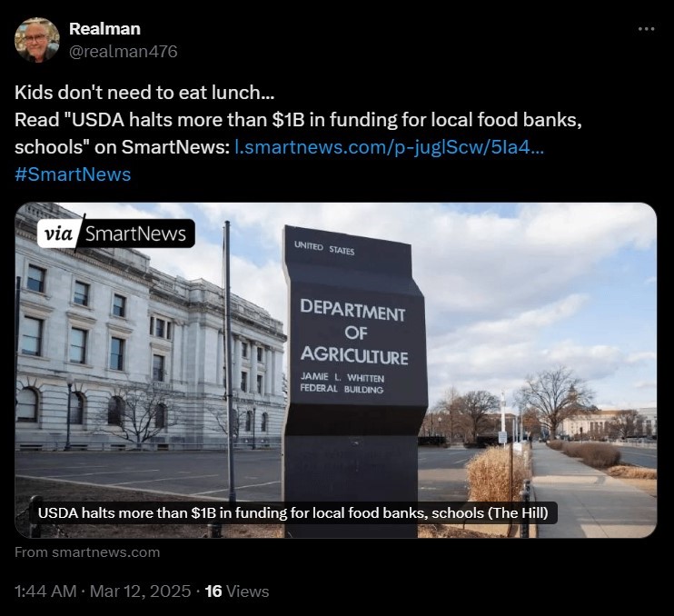674x616 pixels.
Task: Click the white via label on card
Action: click(58, 233)
